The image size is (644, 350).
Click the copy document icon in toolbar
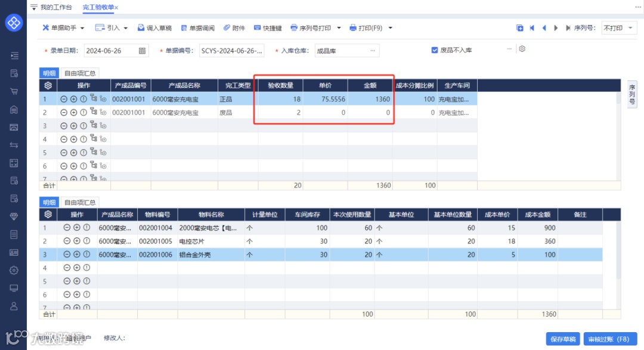click(520, 28)
